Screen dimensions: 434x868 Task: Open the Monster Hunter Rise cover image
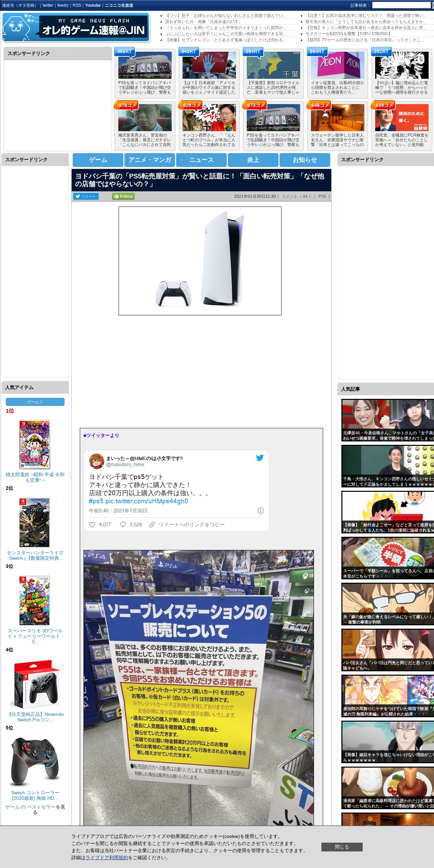click(x=34, y=523)
